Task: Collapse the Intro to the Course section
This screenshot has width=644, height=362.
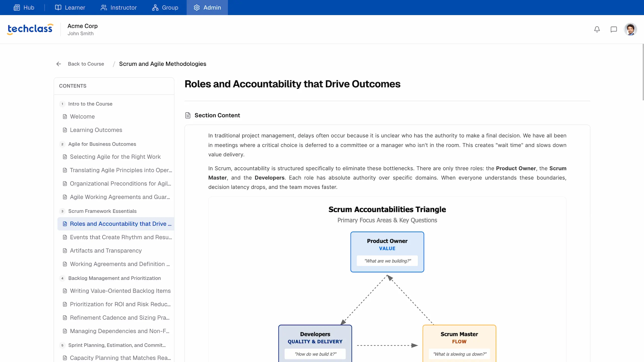Action: [90, 104]
